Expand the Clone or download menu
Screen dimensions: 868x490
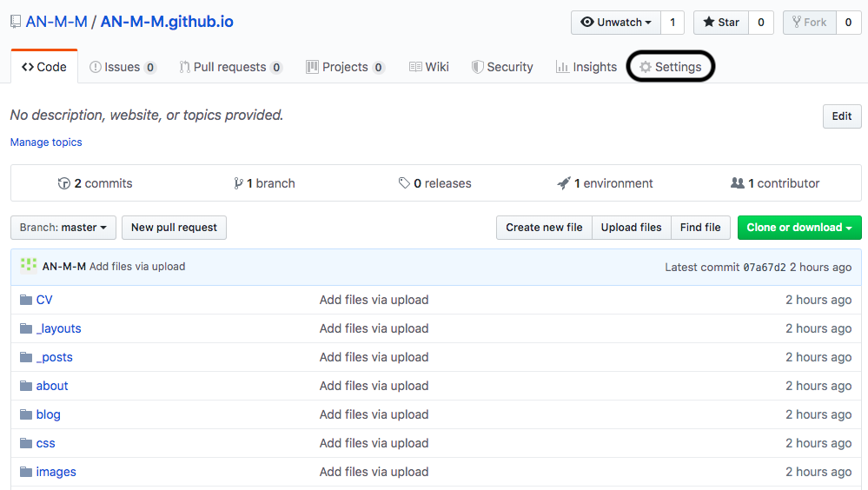pos(799,228)
